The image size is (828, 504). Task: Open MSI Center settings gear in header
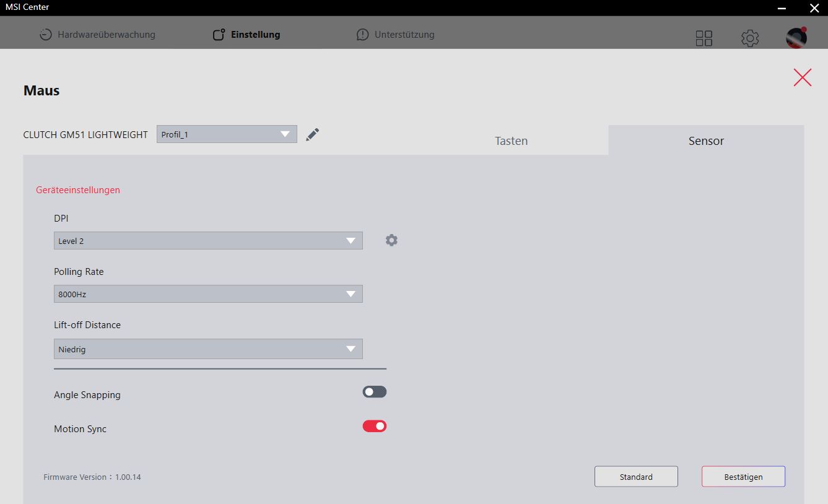(x=750, y=38)
